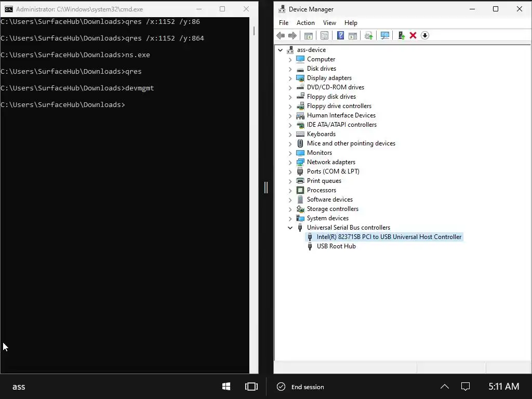Click the Forward arrow in Device Manager toolbar
Viewport: 532px width, 399px height.
[x=292, y=35]
